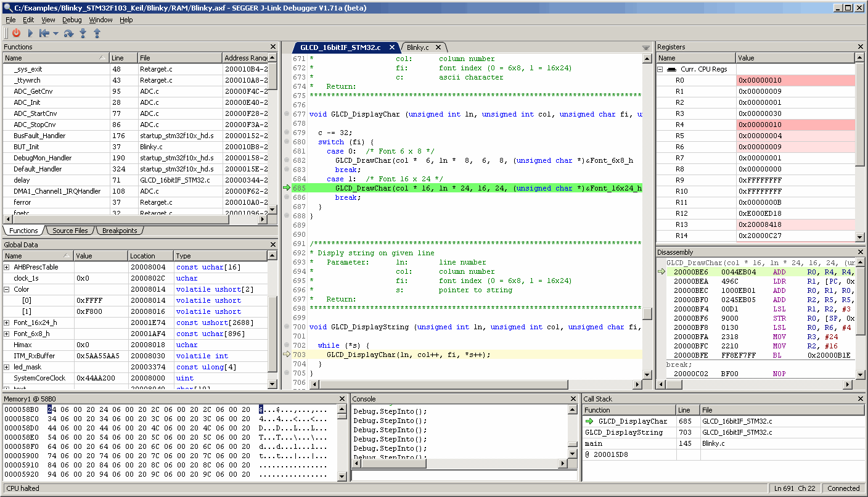Image resolution: width=868 pixels, height=497 pixels.
Task: Expand the led_mask variable
Action: coord(7,367)
